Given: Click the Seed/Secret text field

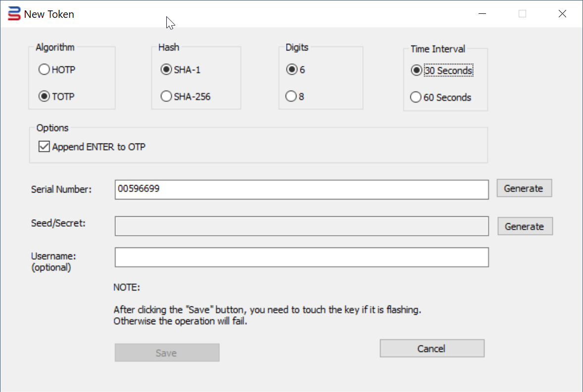Looking at the screenshot, I should pyautogui.click(x=301, y=226).
